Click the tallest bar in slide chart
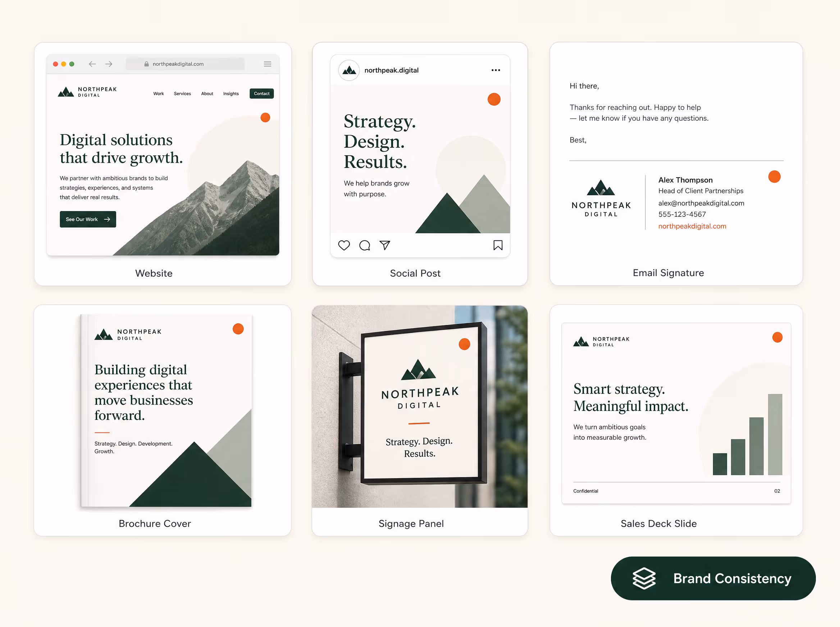The height and width of the screenshot is (627, 840). click(x=775, y=434)
